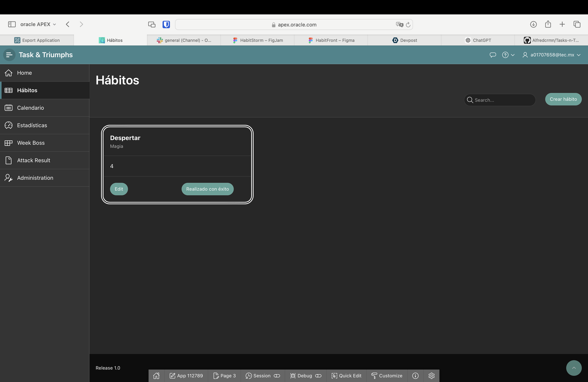Toggle Debug mode in developer toolbar
Screen dimensions: 588x382
318,376
